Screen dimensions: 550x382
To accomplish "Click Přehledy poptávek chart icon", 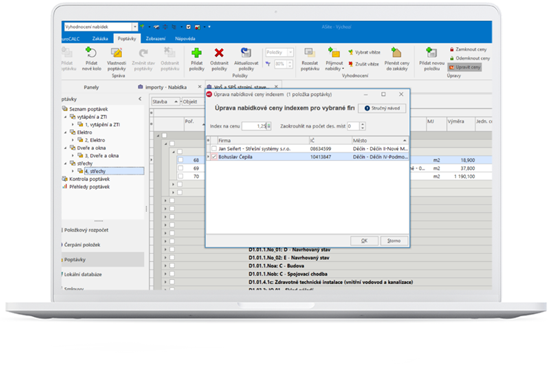I will (65, 187).
